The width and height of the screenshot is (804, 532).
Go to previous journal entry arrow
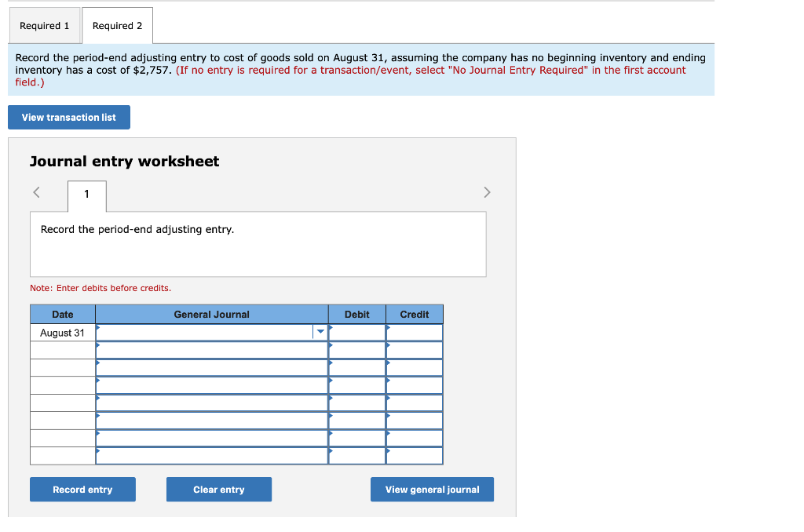point(36,192)
